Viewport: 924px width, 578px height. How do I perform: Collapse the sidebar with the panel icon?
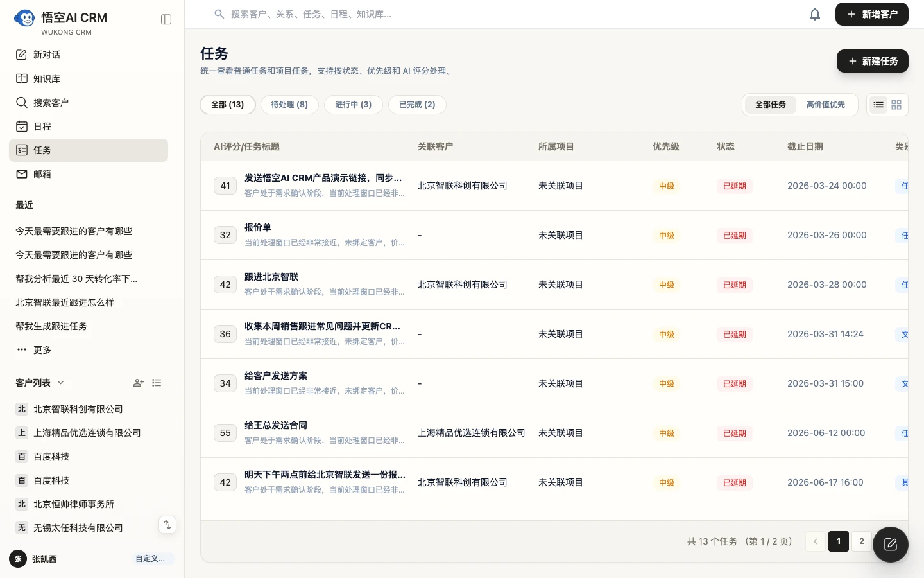click(x=166, y=19)
